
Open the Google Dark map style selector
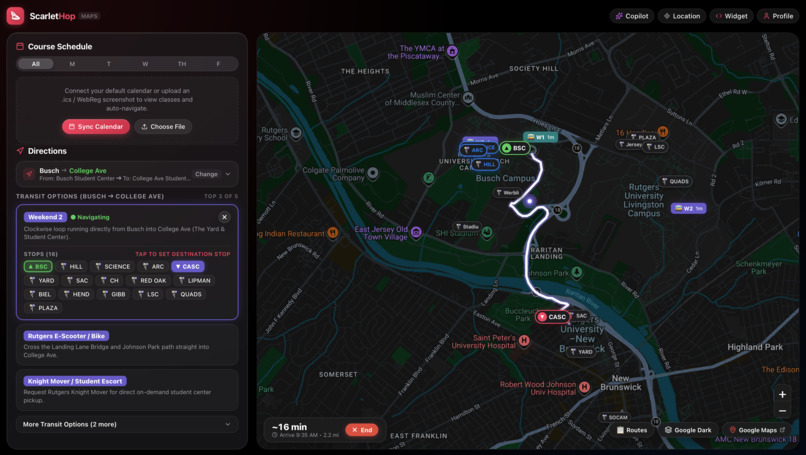coord(688,430)
